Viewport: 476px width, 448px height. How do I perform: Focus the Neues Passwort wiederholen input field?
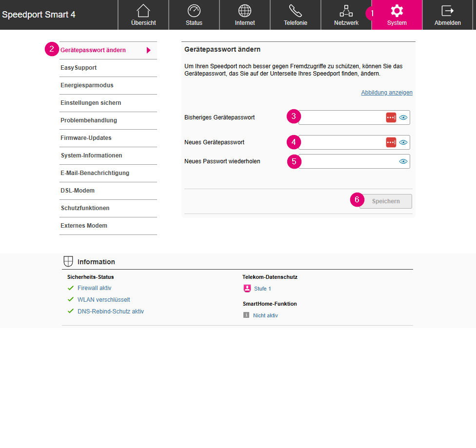(349, 161)
